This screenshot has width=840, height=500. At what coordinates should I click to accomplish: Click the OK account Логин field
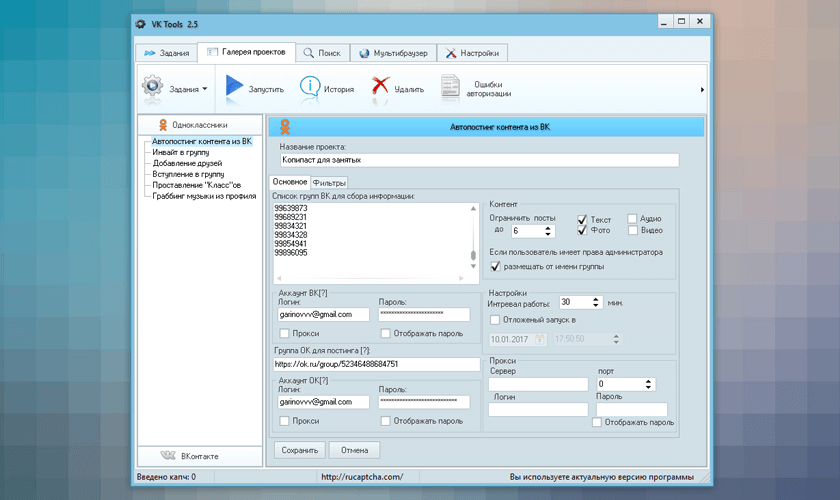(323, 402)
